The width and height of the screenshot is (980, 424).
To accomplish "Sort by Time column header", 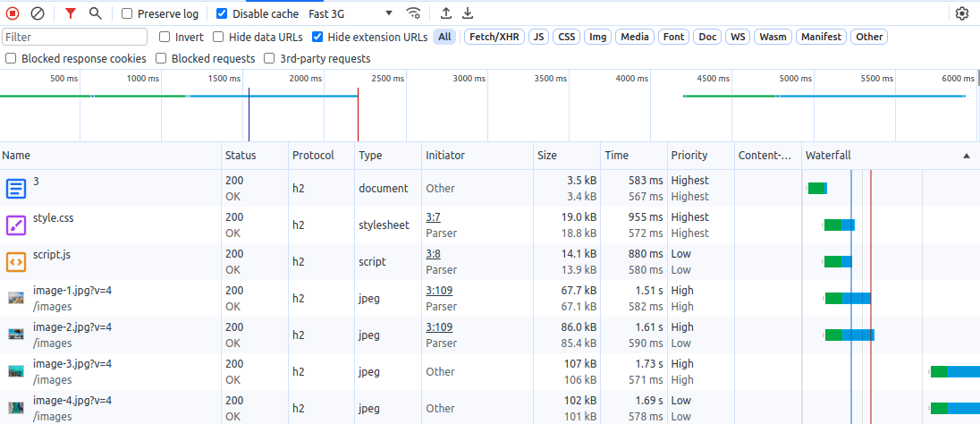I will point(634,156).
